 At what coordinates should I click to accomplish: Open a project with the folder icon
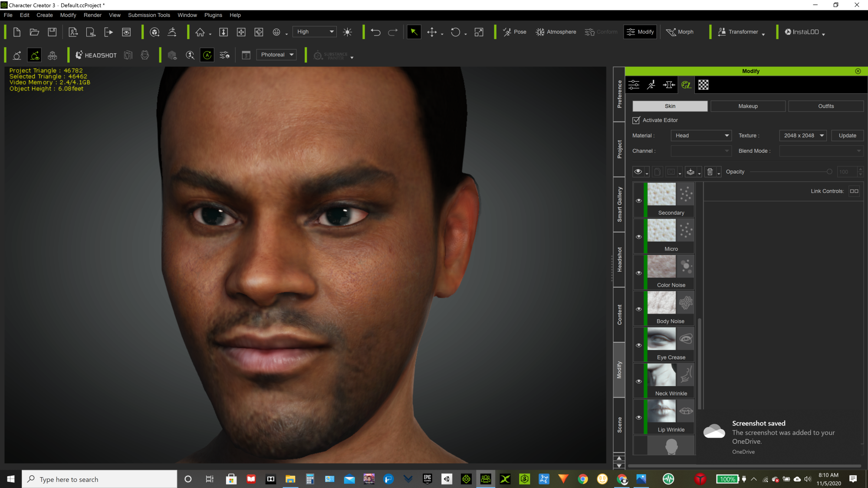point(34,32)
